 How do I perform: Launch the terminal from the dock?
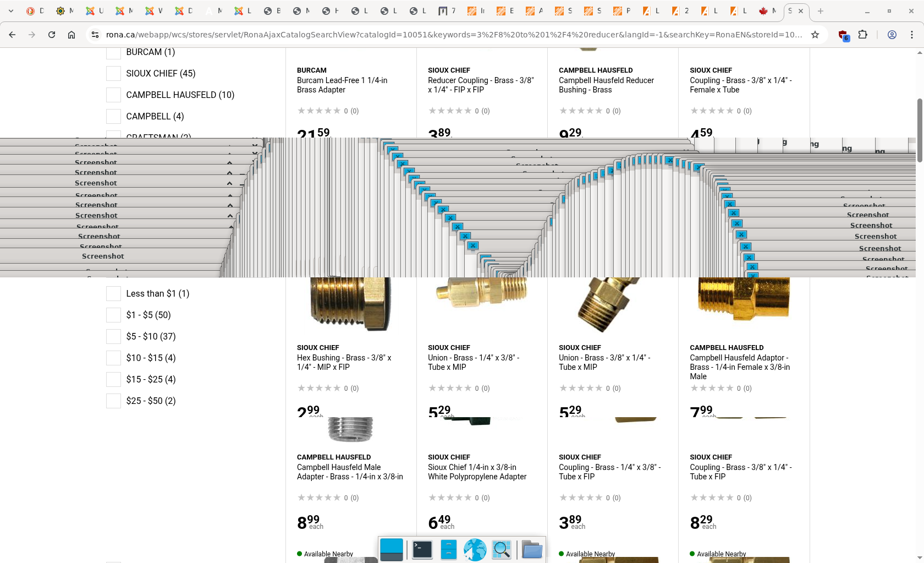tap(422, 549)
